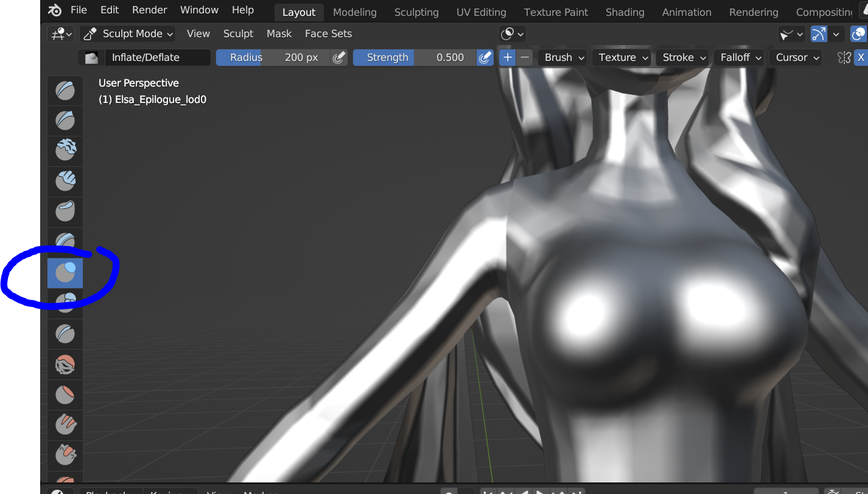Viewport: 868px width, 494px height.
Task: Select the Fill brush tool
Action: (x=65, y=425)
